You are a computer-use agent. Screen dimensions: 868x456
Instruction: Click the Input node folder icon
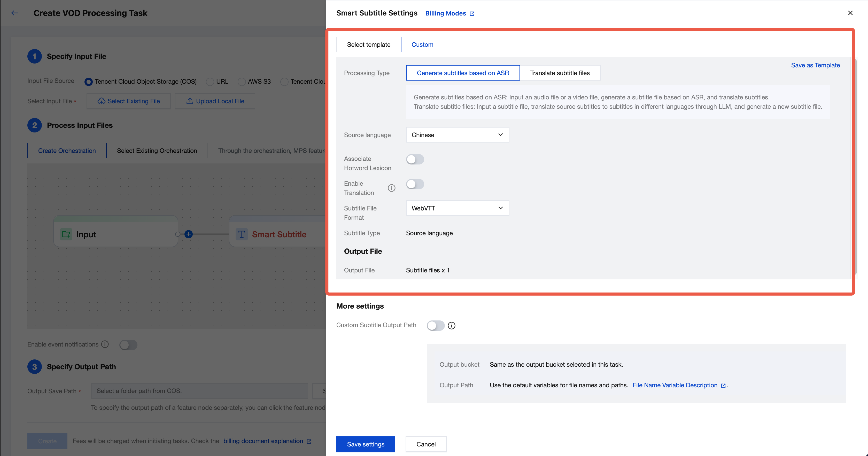click(66, 234)
